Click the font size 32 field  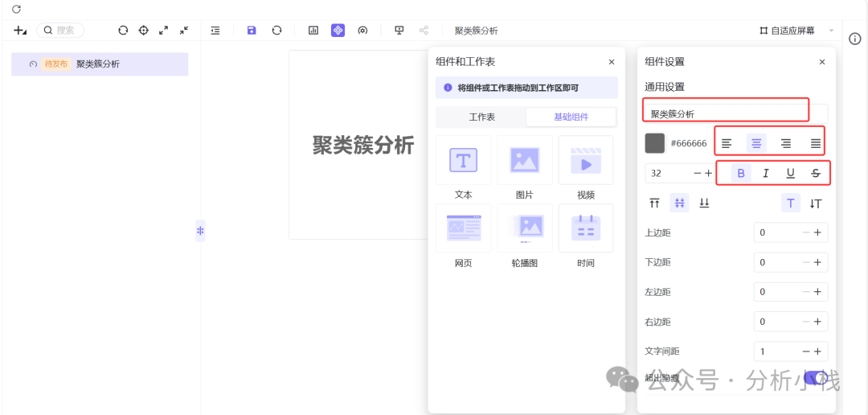tap(668, 173)
